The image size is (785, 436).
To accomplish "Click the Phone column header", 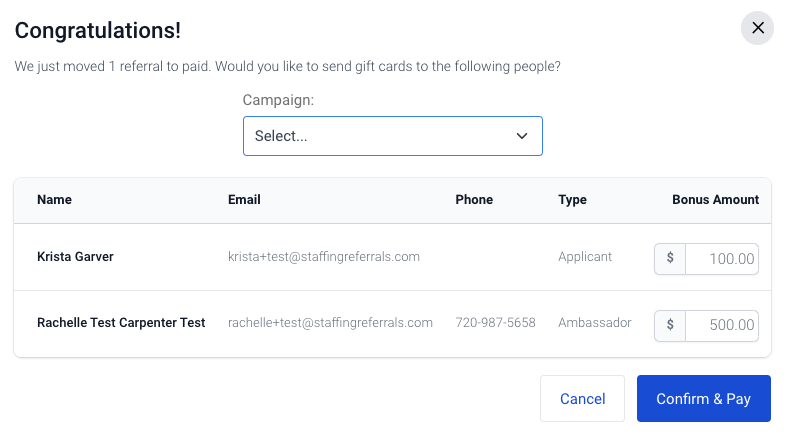I will coord(474,200).
